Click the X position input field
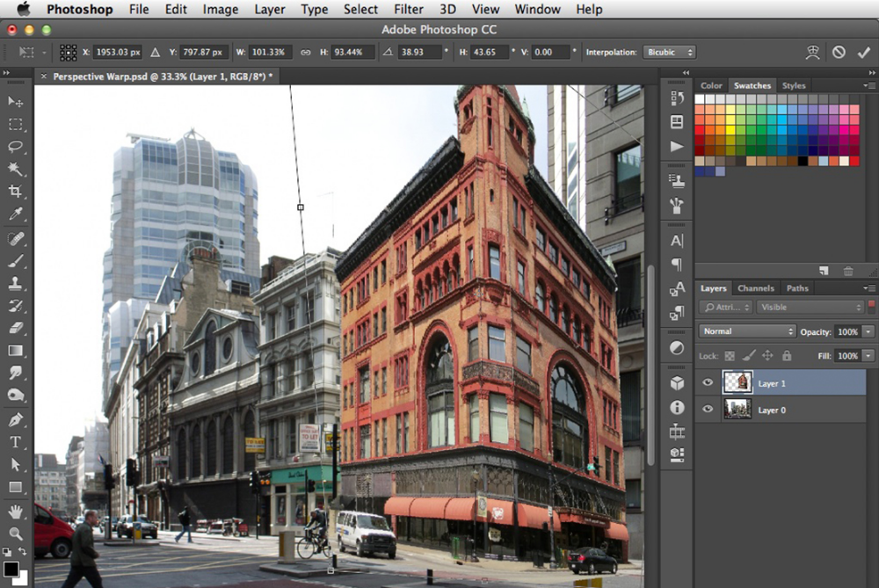The height and width of the screenshot is (588, 879). pyautogui.click(x=117, y=52)
